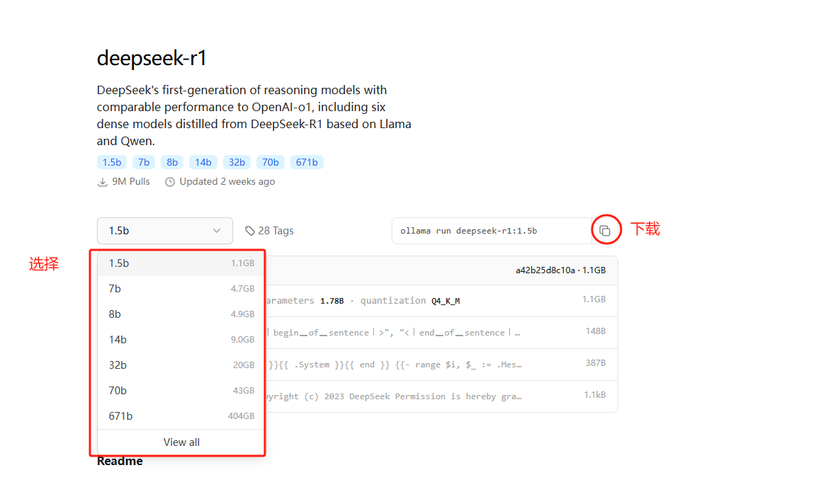Click the clock icon beside Updated
Viewport: 818px width, 504px height.
pyautogui.click(x=169, y=182)
